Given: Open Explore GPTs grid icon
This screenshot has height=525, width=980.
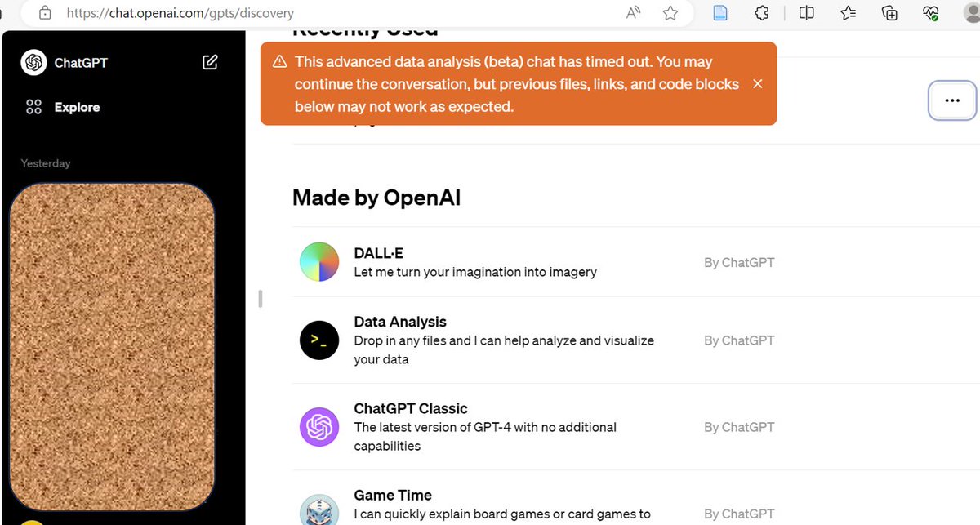Looking at the screenshot, I should click(33, 107).
